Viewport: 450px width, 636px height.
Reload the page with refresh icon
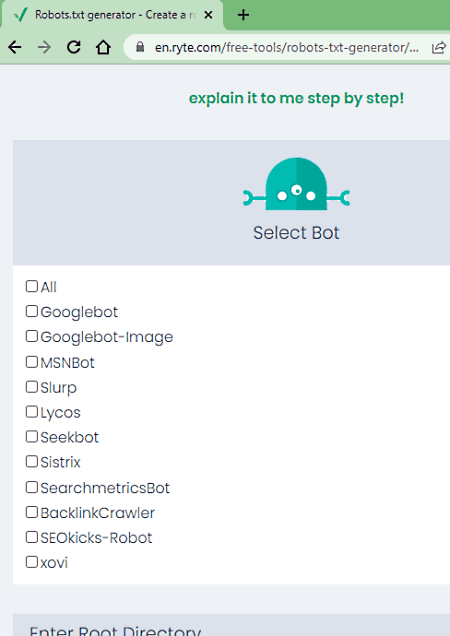tap(73, 47)
